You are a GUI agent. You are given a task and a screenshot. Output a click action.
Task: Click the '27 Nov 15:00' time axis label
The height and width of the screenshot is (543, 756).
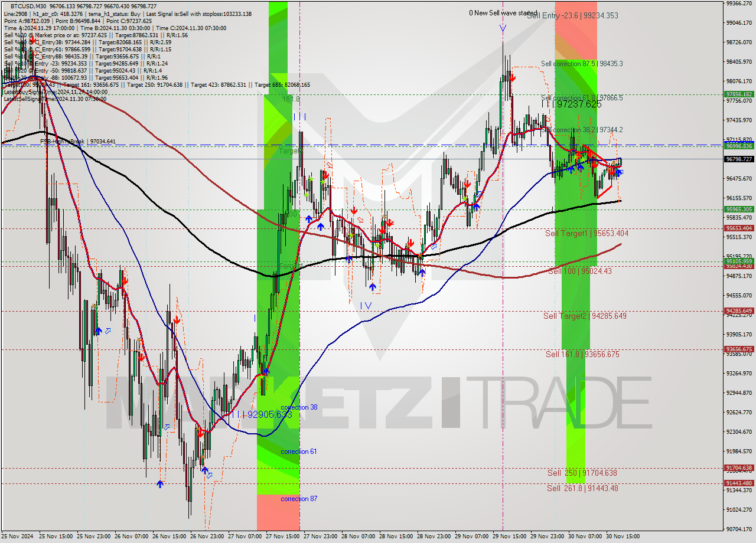coord(283,537)
